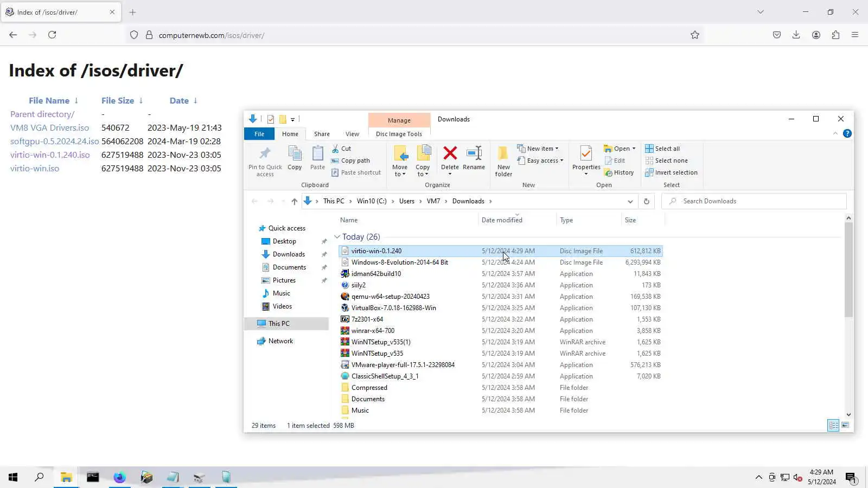Click the Paste clipboard icon
The height and width of the screenshot is (488, 868).
tap(317, 158)
